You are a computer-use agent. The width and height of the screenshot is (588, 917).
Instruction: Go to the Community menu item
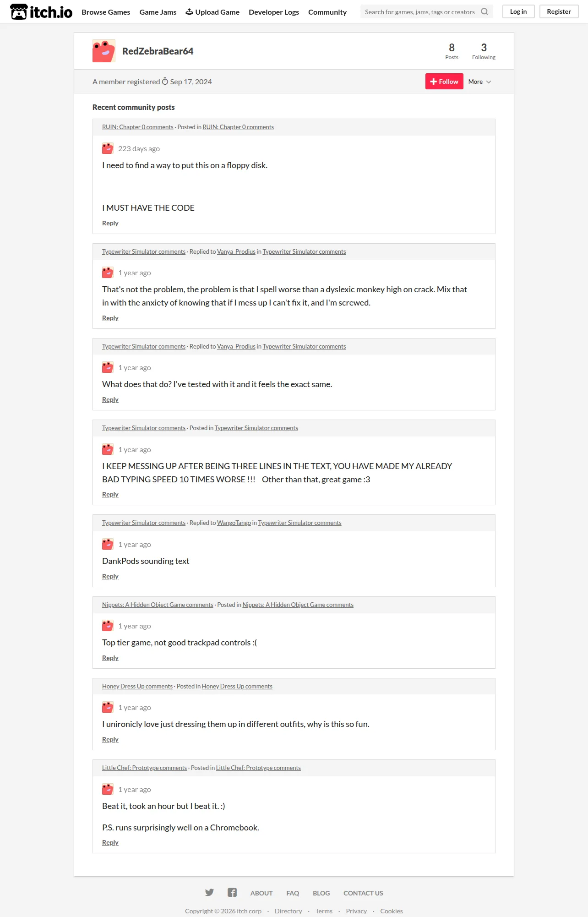[327, 12]
